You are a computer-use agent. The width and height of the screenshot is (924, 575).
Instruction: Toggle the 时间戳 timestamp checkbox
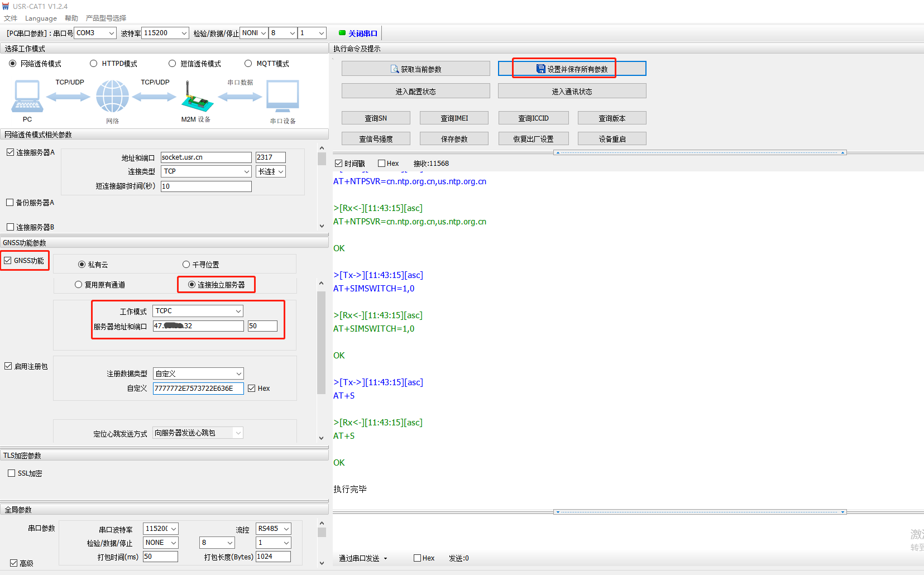click(x=338, y=164)
